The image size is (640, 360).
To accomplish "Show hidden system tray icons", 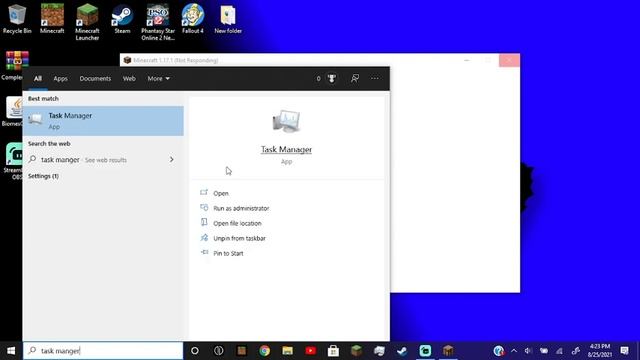I will 514,351.
